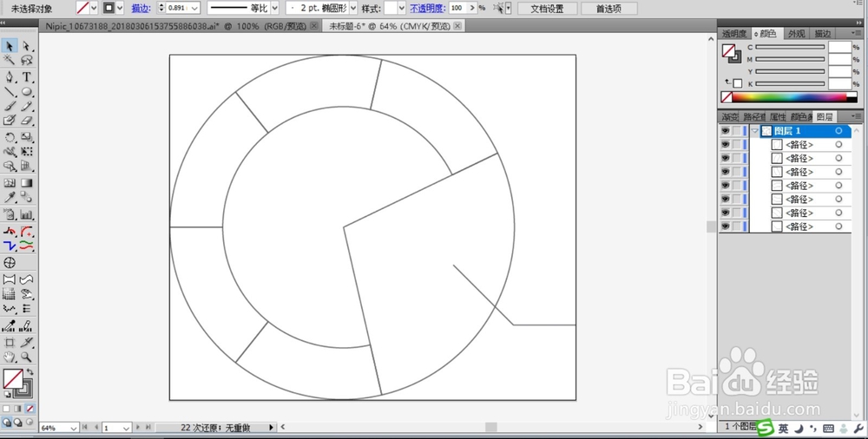Hide the bottom <路径> sublayer eye

coord(725,226)
